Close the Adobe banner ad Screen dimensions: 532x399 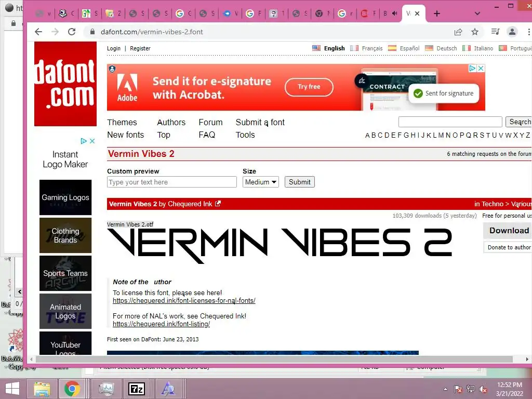coord(481,68)
